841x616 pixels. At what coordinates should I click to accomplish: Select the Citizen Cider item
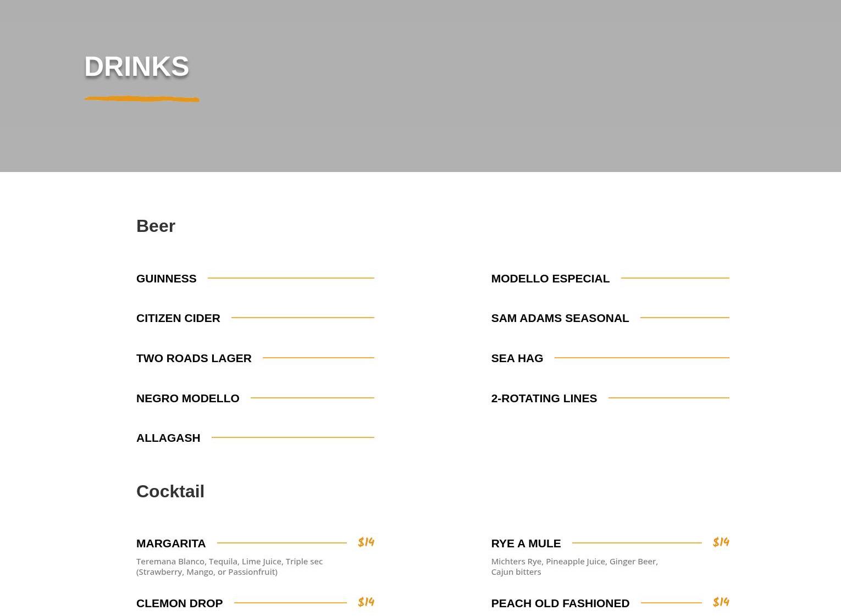tap(178, 318)
